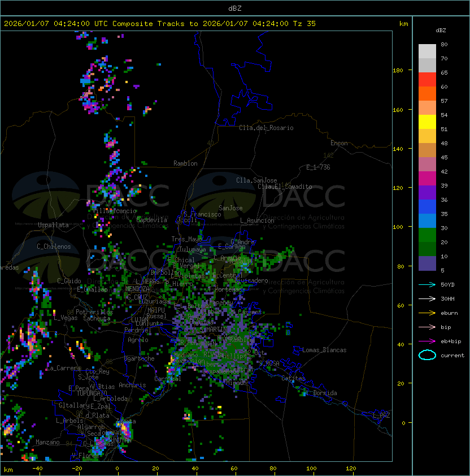Click the 'Anchoris' place label

[x=132, y=385]
